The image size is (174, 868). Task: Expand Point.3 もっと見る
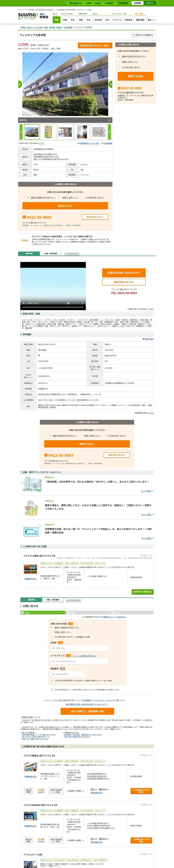click(x=147, y=538)
